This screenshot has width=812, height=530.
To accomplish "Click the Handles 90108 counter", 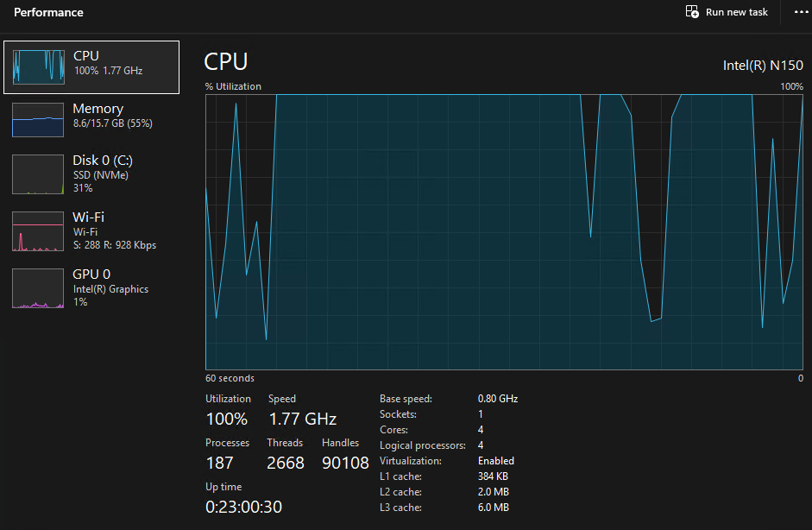I will 345,462.
